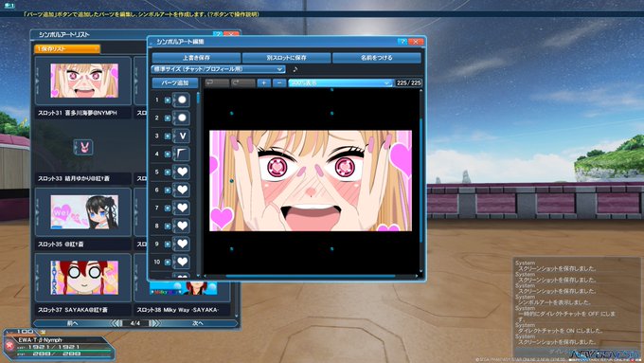This screenshot has height=363, width=644.
Task: Click the EWA-T-β-Nymph player name
Action: 40,340
